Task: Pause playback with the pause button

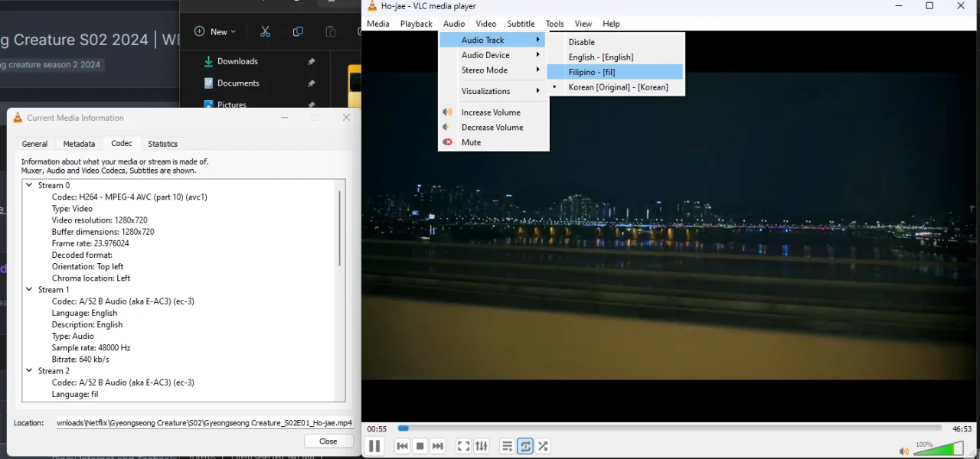Action: coord(374,446)
